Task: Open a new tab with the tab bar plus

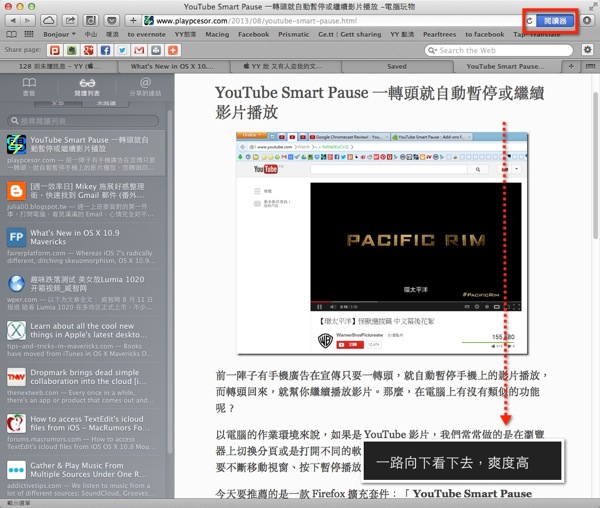Action: [x=571, y=67]
